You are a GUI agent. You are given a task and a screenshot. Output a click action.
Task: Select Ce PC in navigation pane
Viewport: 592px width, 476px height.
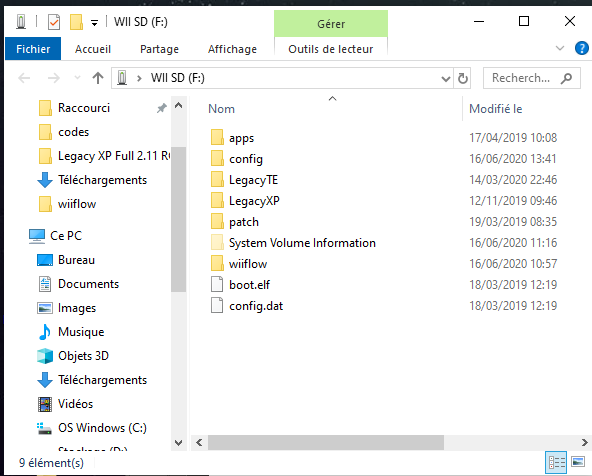pyautogui.click(x=66, y=236)
